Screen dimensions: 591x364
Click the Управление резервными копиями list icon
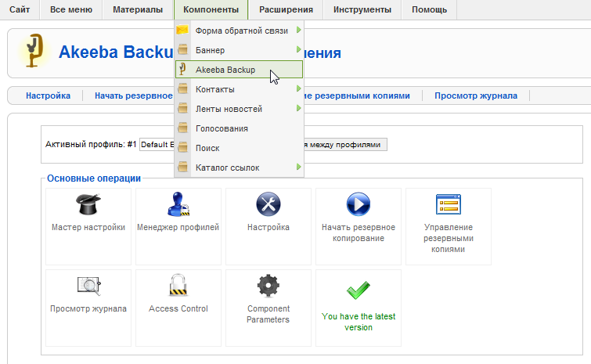[x=449, y=204]
